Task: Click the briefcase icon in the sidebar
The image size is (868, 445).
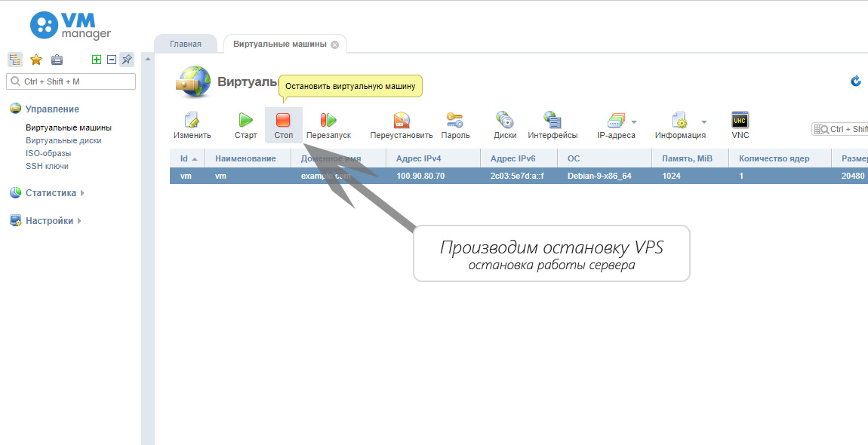Action: tap(57, 60)
